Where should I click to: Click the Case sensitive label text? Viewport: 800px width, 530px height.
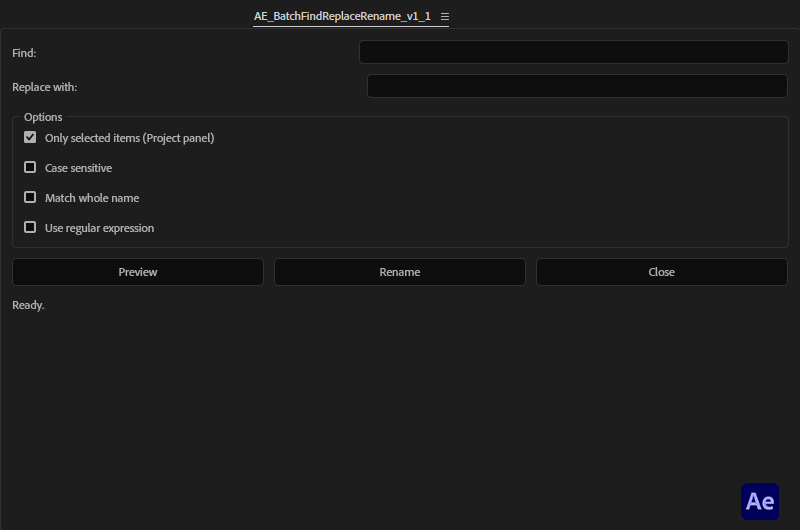pos(78,168)
